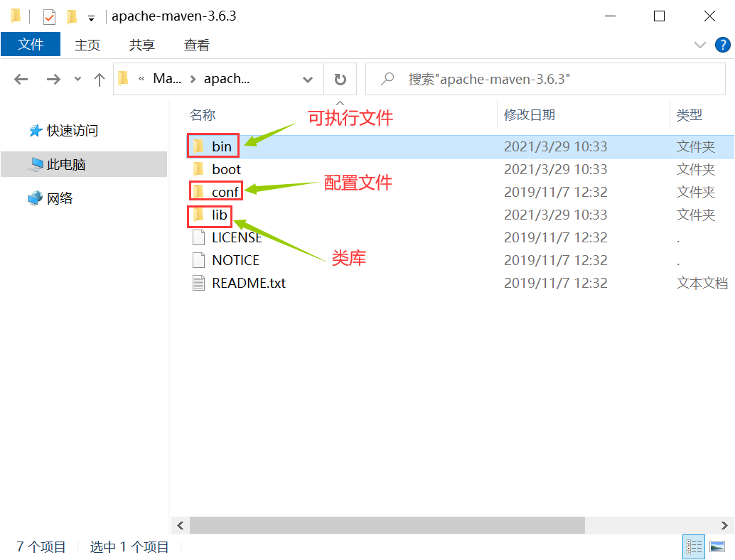Switch to the 主页 ribbon tab
This screenshot has height=560, width=735.
pos(87,45)
